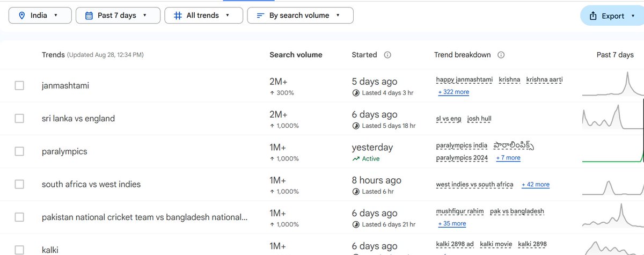Click the paralympics india breakdown term
Image resolution: width=644 pixels, height=255 pixels.
point(462,145)
